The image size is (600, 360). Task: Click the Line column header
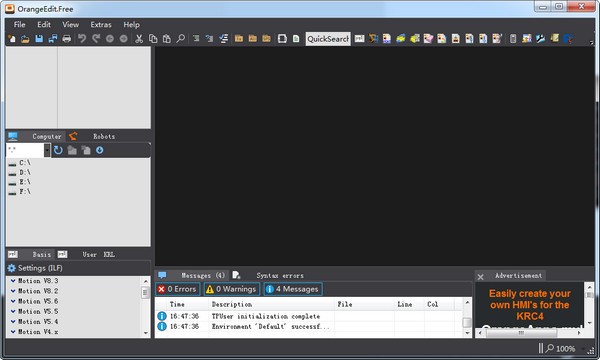point(404,305)
